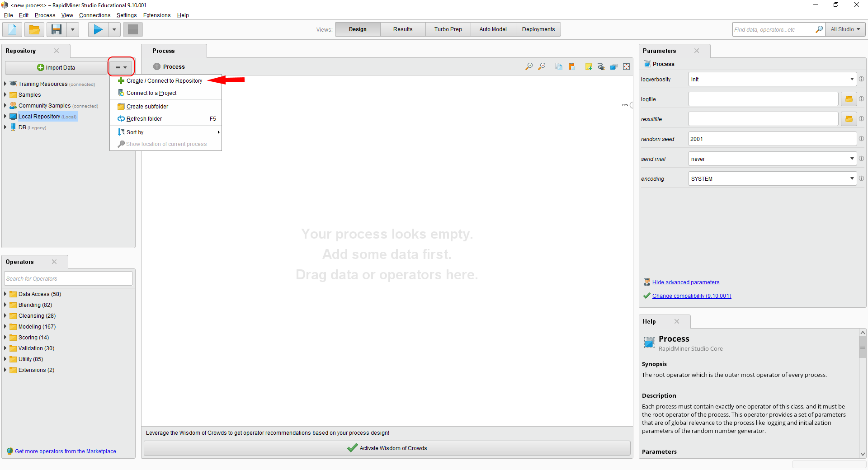The image size is (868, 470).
Task: Expand the Sort by submenu
Action: [166, 132]
